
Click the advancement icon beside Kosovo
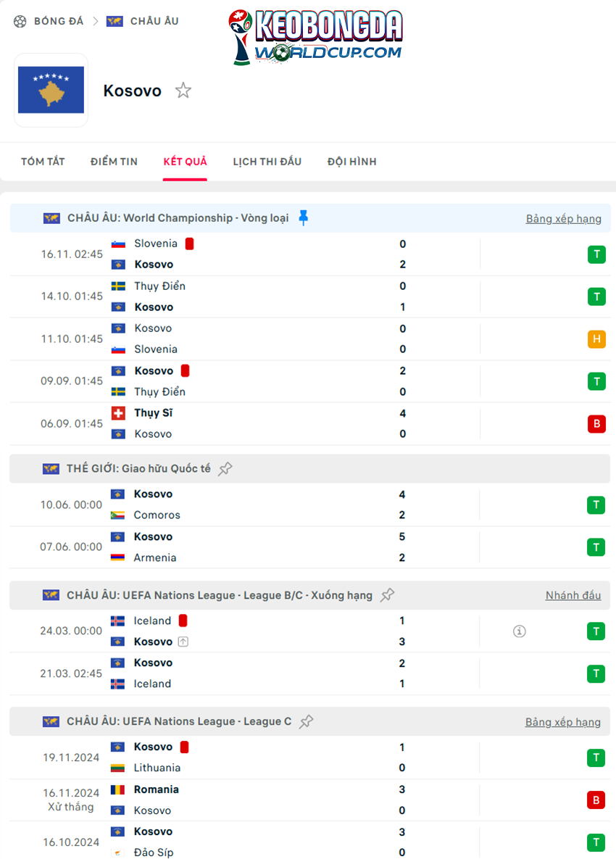pyautogui.click(x=183, y=642)
